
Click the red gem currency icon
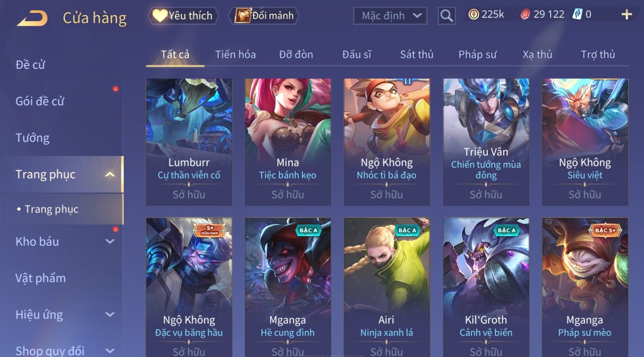pos(525,15)
